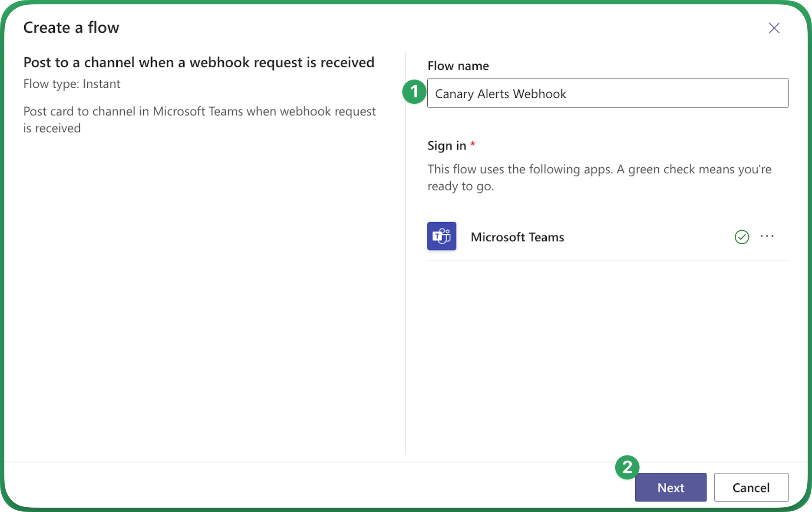Viewport: 812px width, 512px height.
Task: Click the 'green check means you're ready' text
Action: tap(600, 177)
